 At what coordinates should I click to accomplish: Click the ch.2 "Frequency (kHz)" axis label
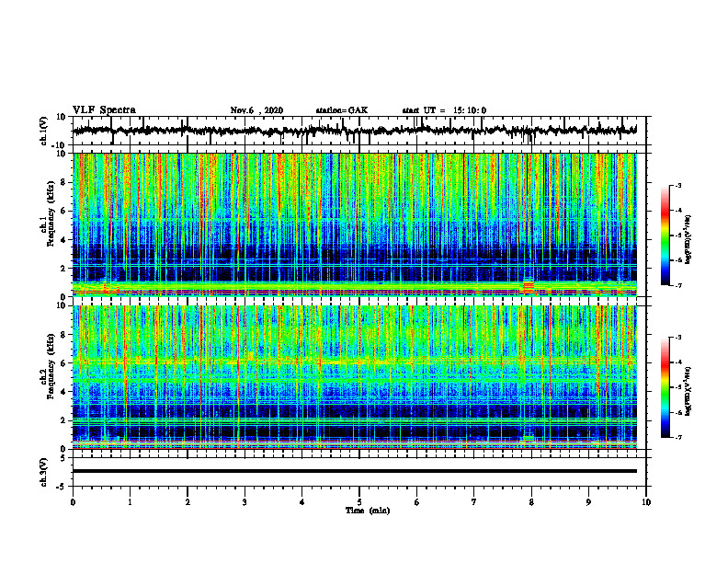(x=51, y=366)
